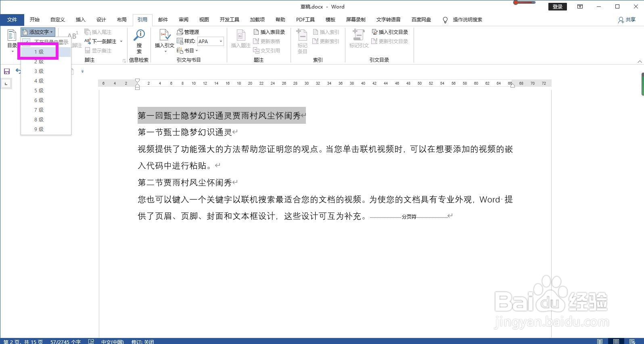Open the 目录 (Table of Contents) button
Image resolution: width=644 pixels, height=344 pixels.
(x=12, y=42)
